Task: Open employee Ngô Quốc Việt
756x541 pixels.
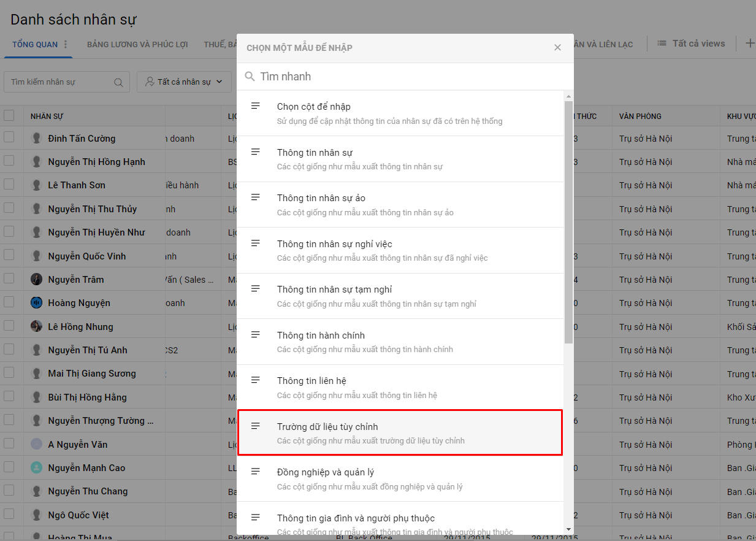Action: point(78,515)
